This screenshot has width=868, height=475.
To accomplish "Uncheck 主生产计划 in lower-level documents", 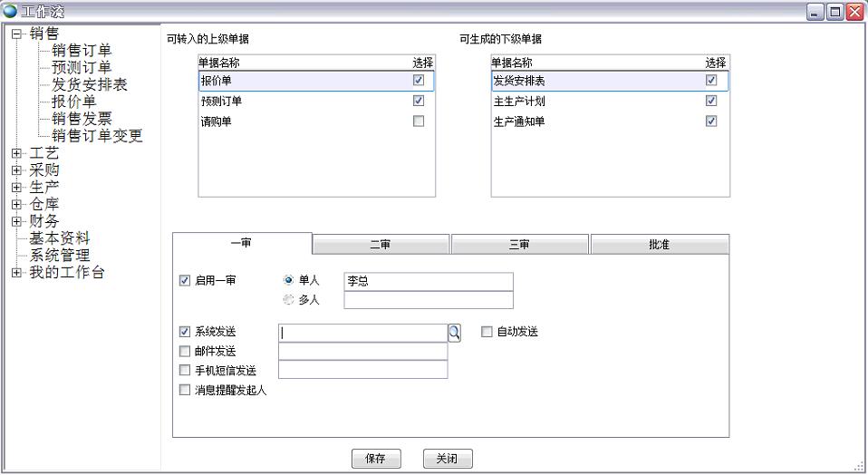I will click(x=711, y=102).
